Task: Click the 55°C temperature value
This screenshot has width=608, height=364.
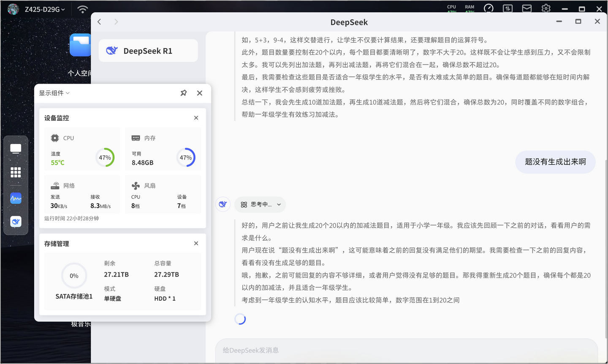Action: coord(58,163)
